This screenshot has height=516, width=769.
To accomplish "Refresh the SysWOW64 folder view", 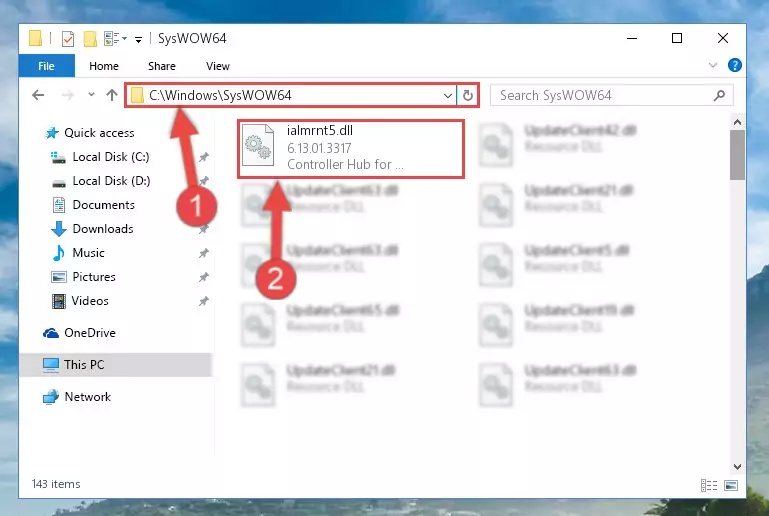I will pos(468,95).
